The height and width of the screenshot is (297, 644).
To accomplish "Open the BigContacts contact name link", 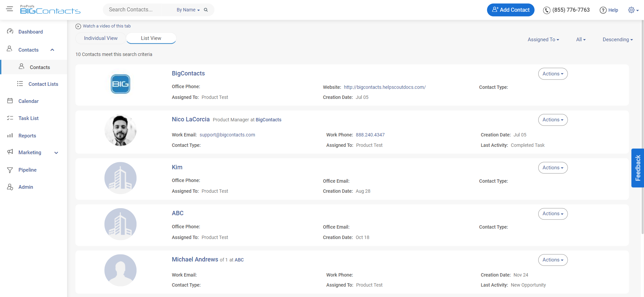I will 188,73.
